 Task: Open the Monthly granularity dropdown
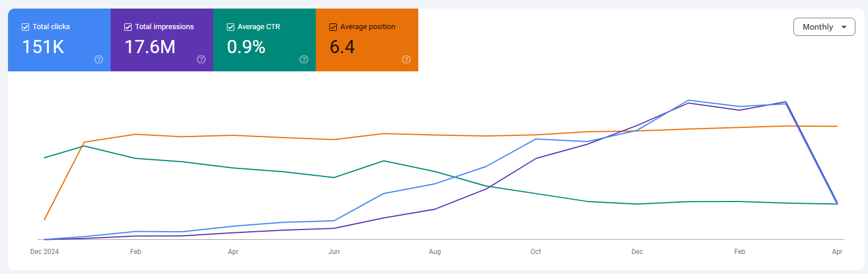pos(824,27)
